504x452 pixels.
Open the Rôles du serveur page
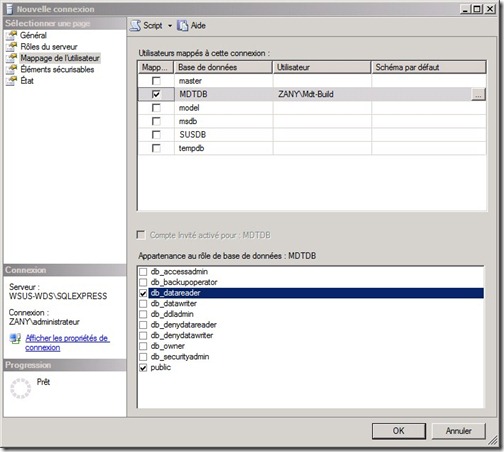click(49, 47)
